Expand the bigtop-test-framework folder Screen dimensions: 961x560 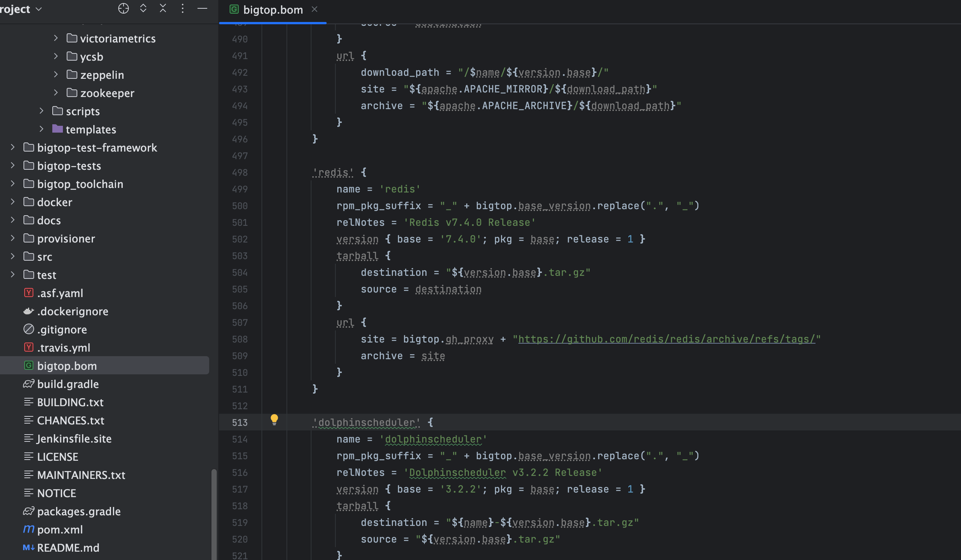pyautogui.click(x=13, y=147)
